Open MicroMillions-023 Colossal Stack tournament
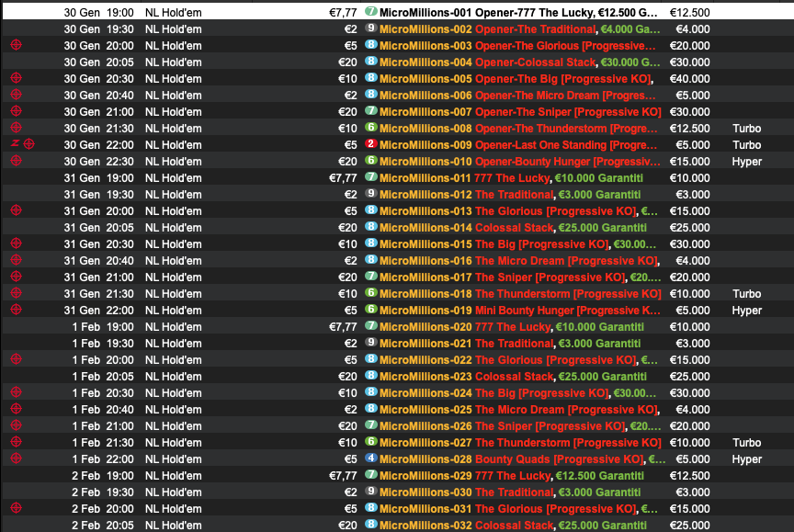 (x=513, y=377)
